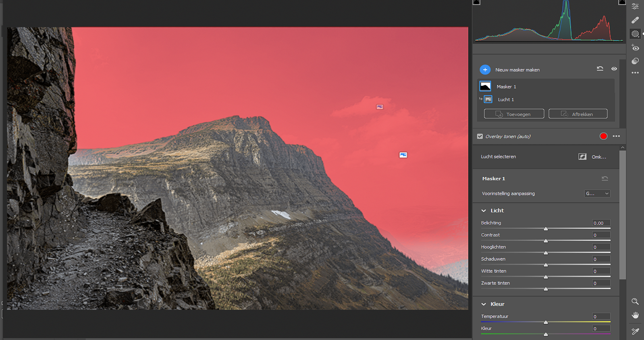The image size is (644, 340).
Task: Click the Voorinstelling aanpassing label
Action: 508,193
